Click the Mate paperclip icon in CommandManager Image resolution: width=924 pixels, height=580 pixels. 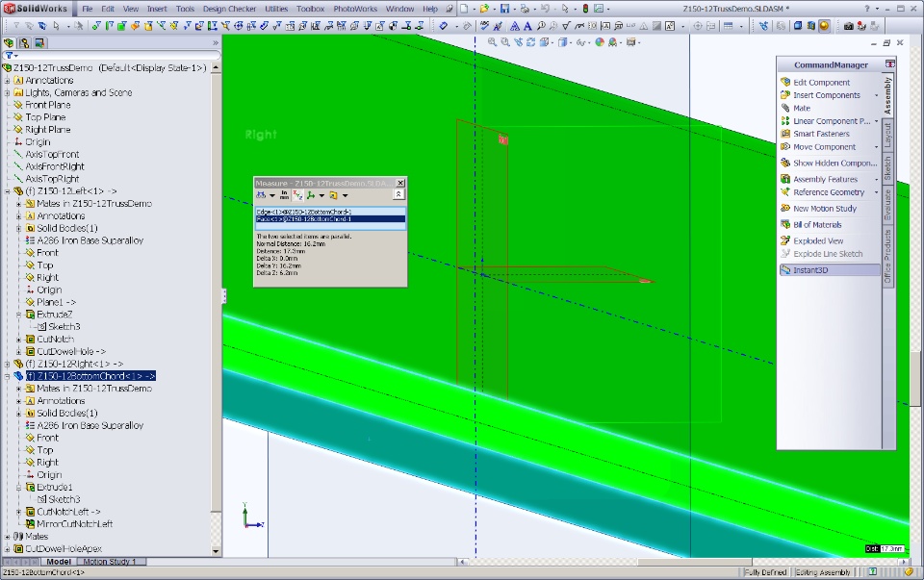pyautogui.click(x=785, y=108)
